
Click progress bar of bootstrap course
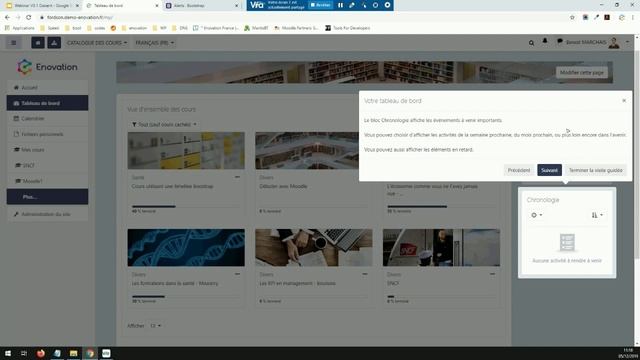[186, 207]
